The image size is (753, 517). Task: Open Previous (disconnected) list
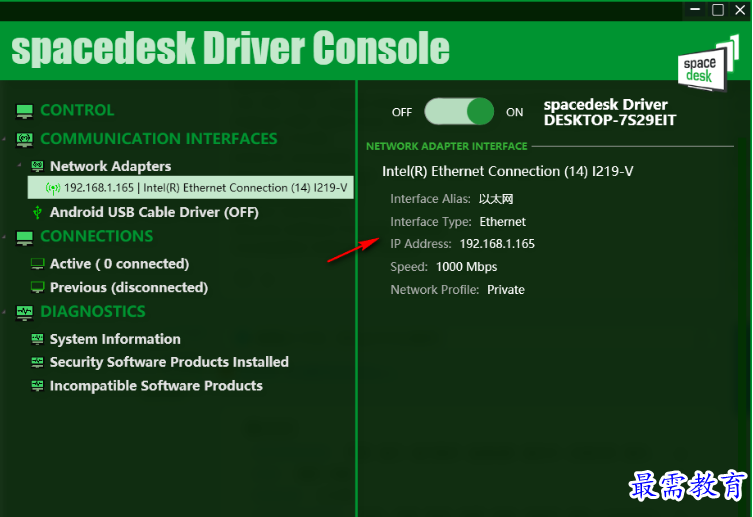tap(129, 288)
